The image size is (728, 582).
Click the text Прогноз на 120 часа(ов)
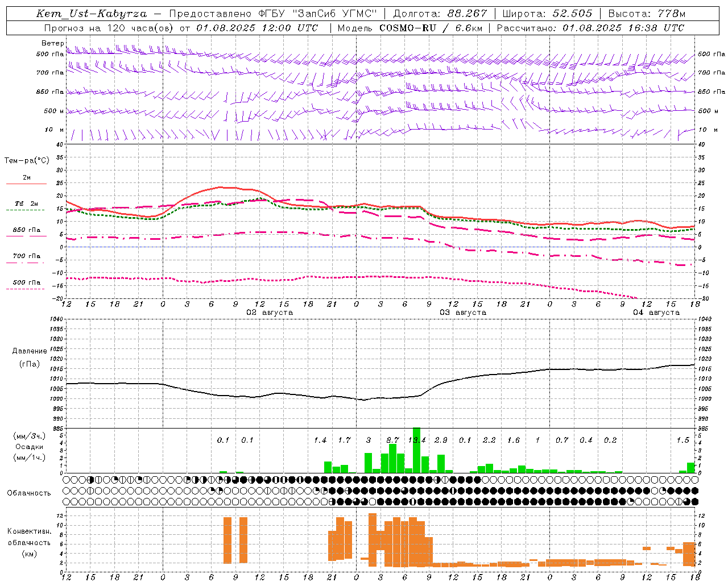point(110,28)
